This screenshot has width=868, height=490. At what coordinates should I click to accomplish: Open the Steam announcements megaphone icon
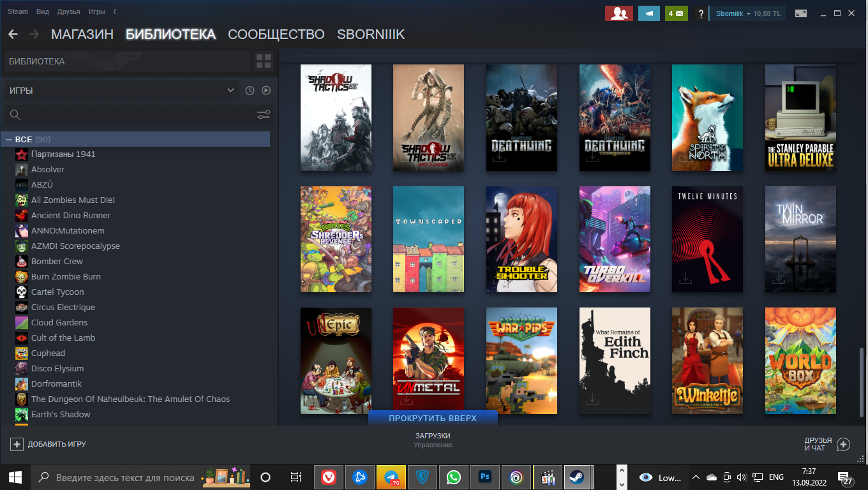pyautogui.click(x=649, y=13)
